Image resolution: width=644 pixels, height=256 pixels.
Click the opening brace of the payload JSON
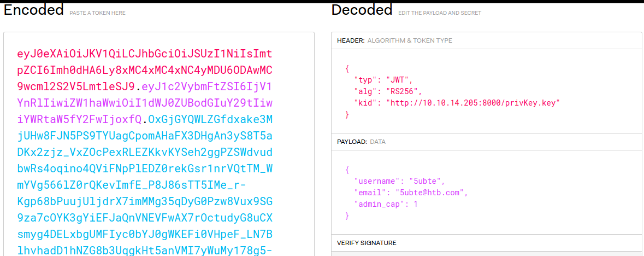347,169
